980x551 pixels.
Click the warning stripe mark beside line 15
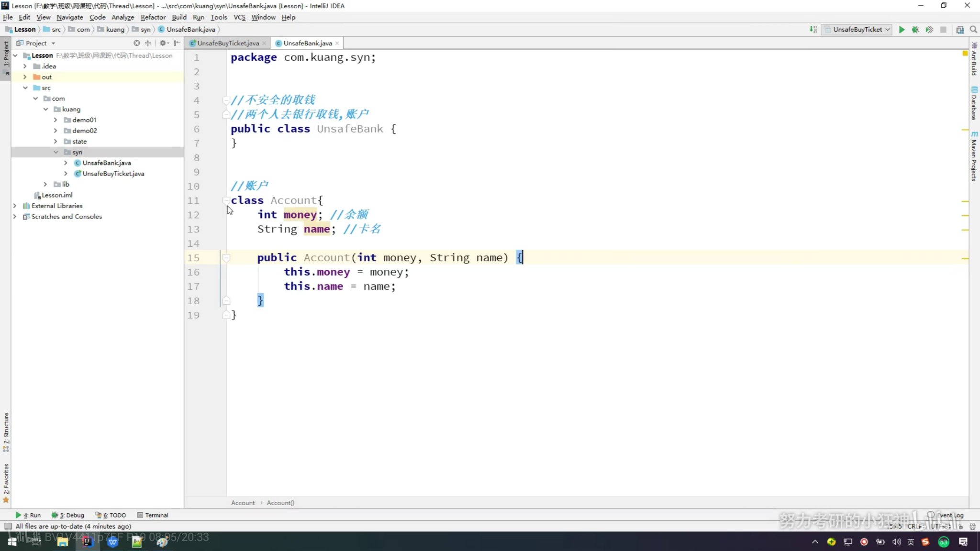[965, 258]
